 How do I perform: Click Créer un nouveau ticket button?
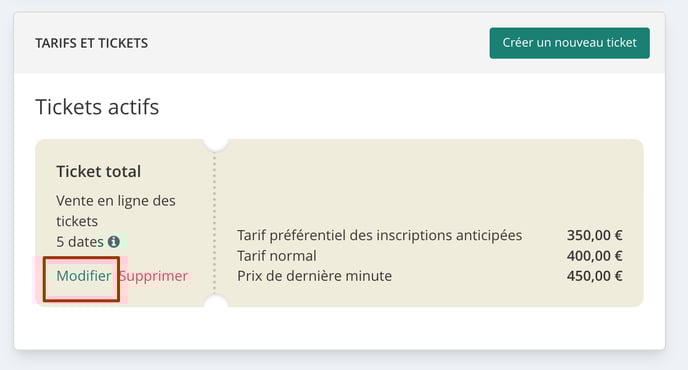[570, 43]
